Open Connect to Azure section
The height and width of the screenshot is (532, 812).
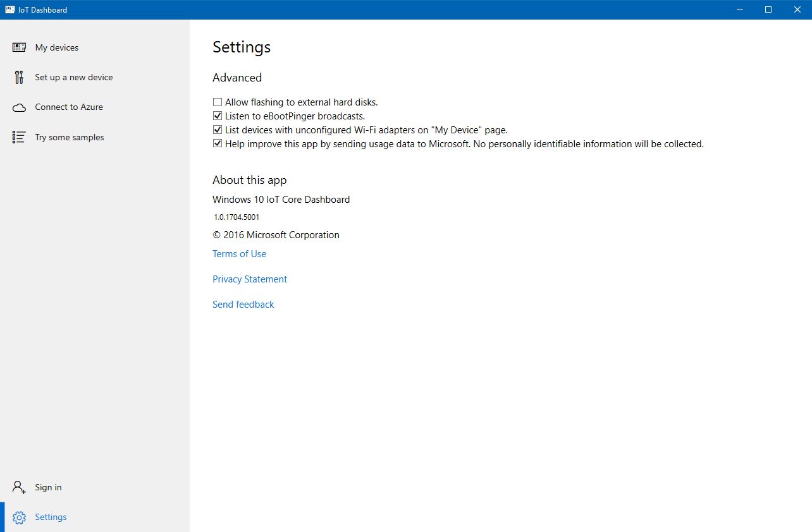tap(95, 107)
